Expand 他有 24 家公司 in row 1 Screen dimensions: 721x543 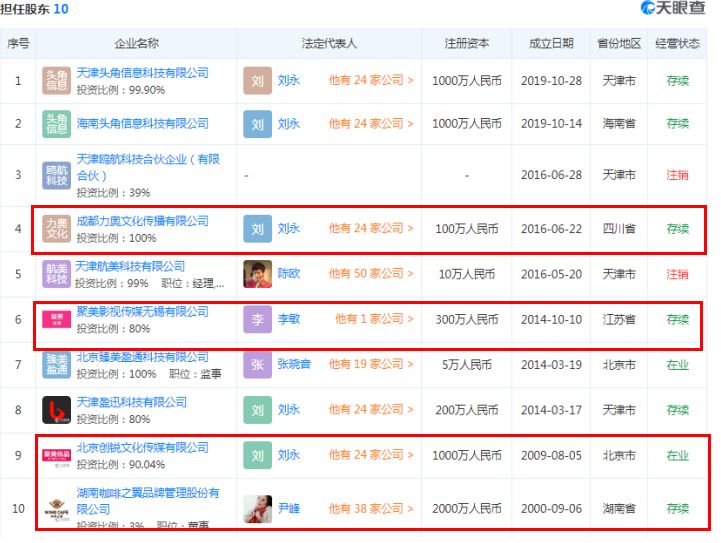(x=371, y=80)
